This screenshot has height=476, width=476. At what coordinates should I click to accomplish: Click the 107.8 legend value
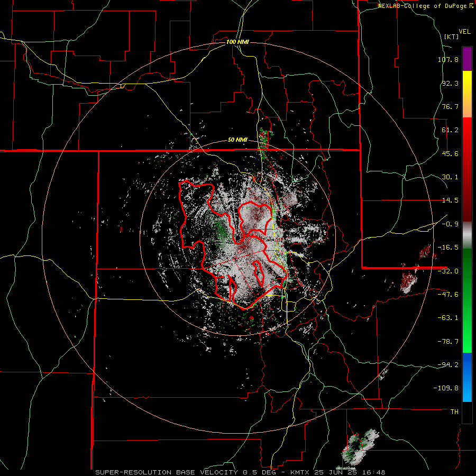[x=448, y=59]
